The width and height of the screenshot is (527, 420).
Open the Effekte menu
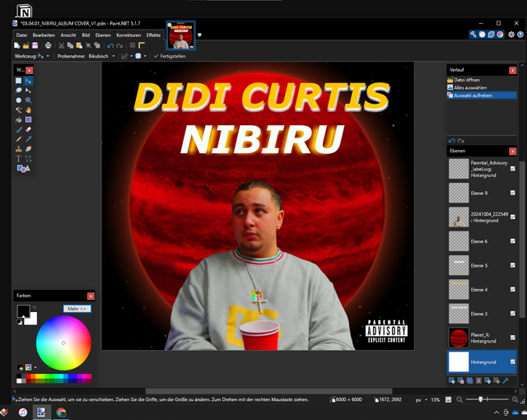pos(153,35)
